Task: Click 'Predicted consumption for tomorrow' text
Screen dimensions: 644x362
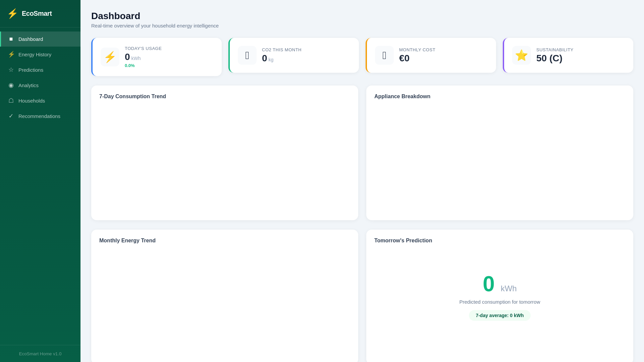Action: click(500, 302)
